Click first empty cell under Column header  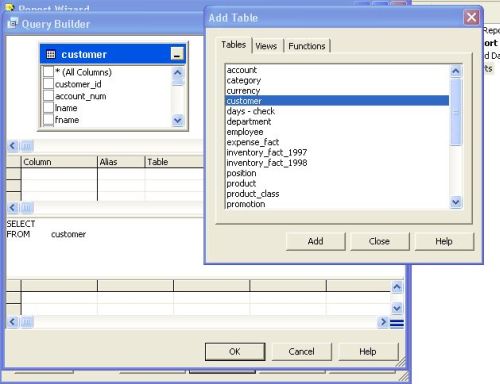coord(59,174)
